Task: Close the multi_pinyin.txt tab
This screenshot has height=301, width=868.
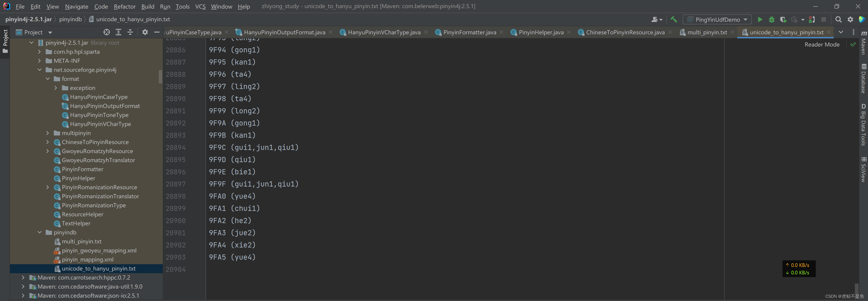Action: tap(733, 32)
